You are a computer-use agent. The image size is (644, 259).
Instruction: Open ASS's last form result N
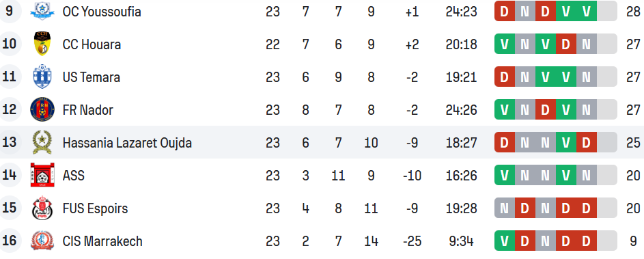click(x=587, y=175)
